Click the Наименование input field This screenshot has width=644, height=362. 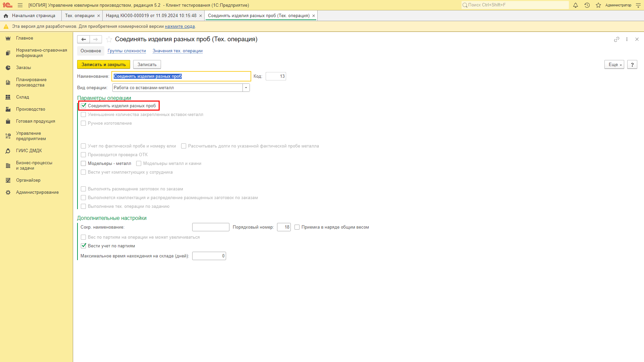[x=181, y=76]
